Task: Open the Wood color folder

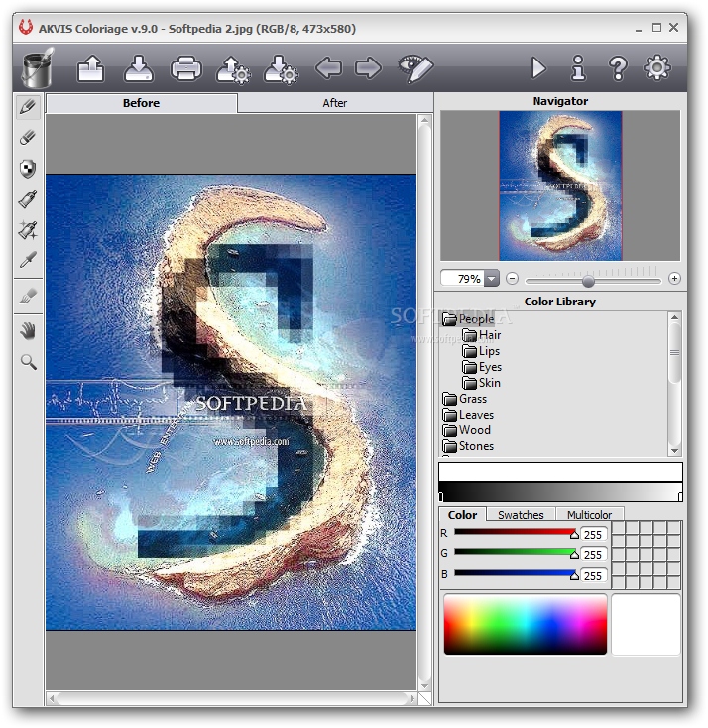Action: point(467,429)
